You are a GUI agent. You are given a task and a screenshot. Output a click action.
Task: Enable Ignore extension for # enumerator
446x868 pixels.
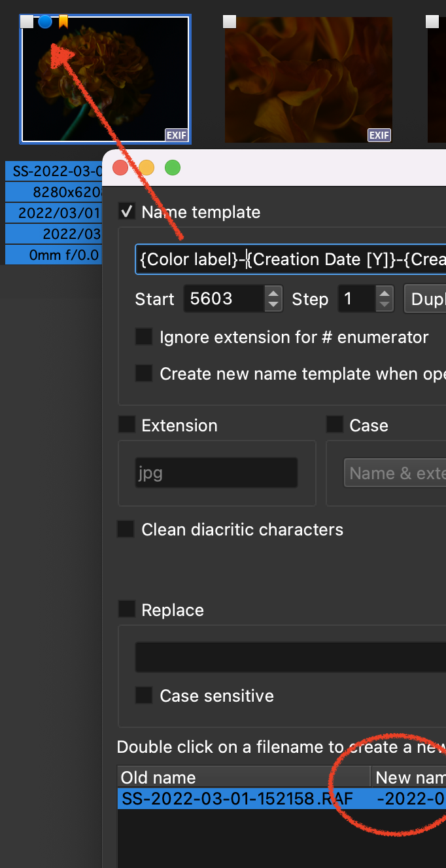click(x=144, y=337)
